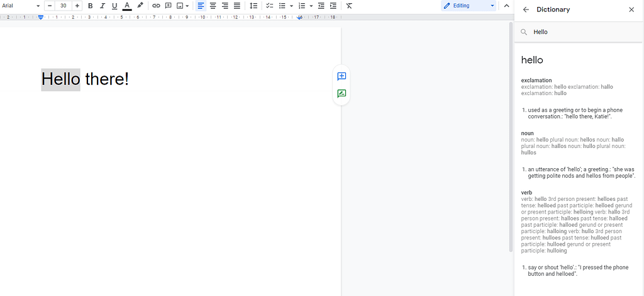Toggle italic formatting

102,6
